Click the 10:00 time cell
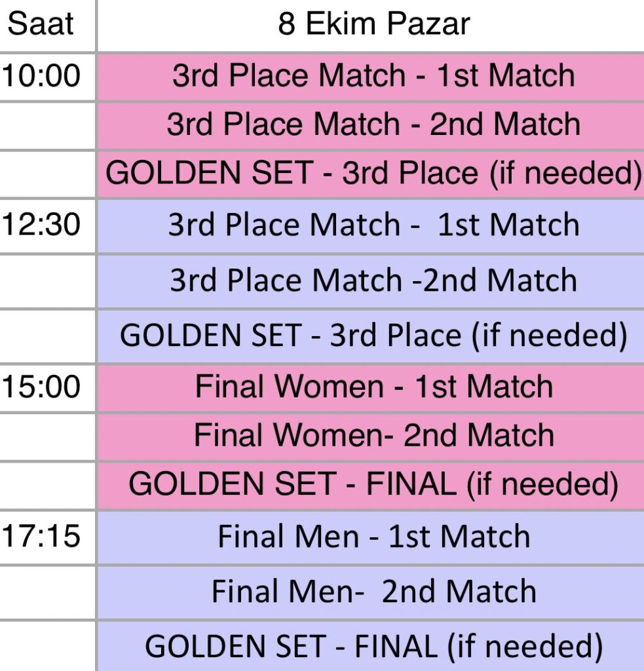 click(41, 76)
